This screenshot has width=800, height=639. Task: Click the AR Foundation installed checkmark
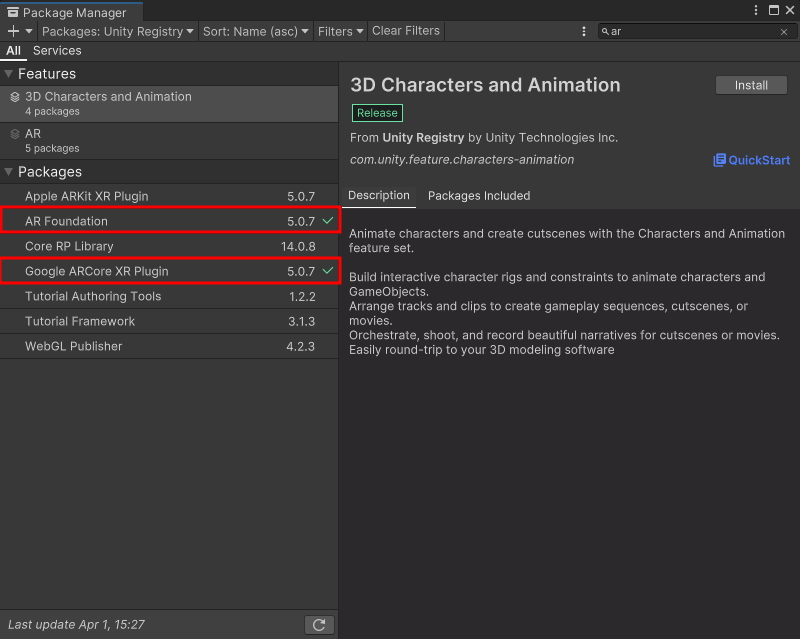328,220
